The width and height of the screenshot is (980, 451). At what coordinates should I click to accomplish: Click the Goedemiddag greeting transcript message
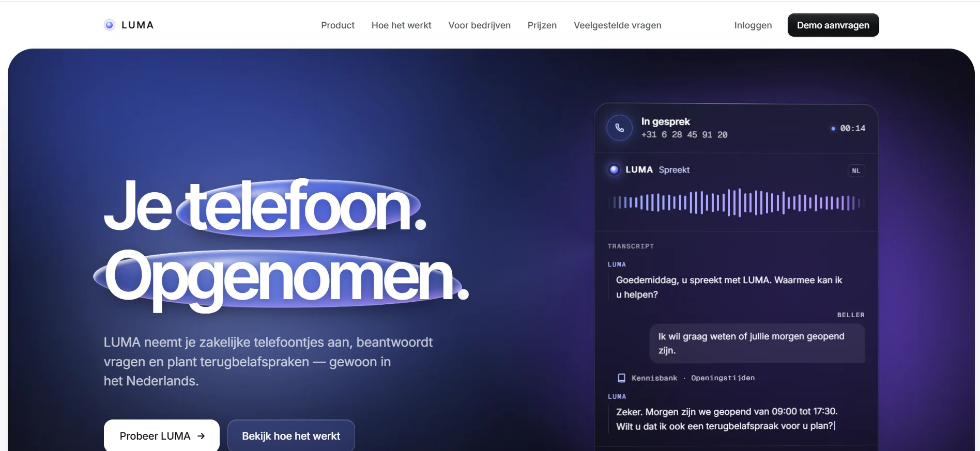tap(729, 287)
